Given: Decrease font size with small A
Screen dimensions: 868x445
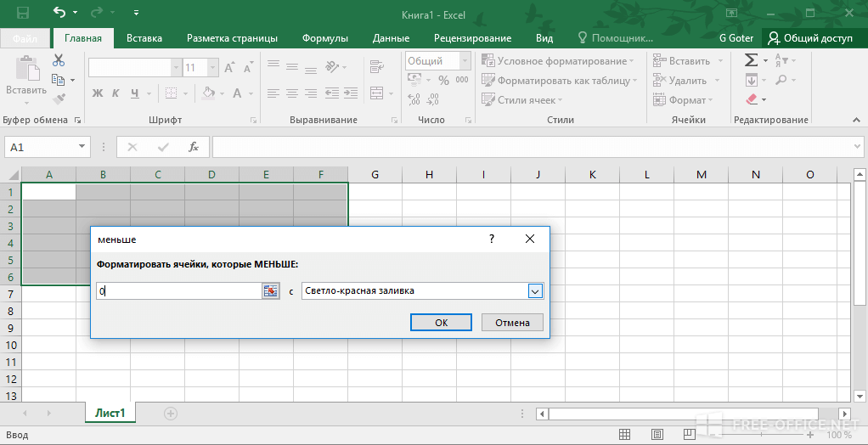Looking at the screenshot, I should click(x=248, y=69).
